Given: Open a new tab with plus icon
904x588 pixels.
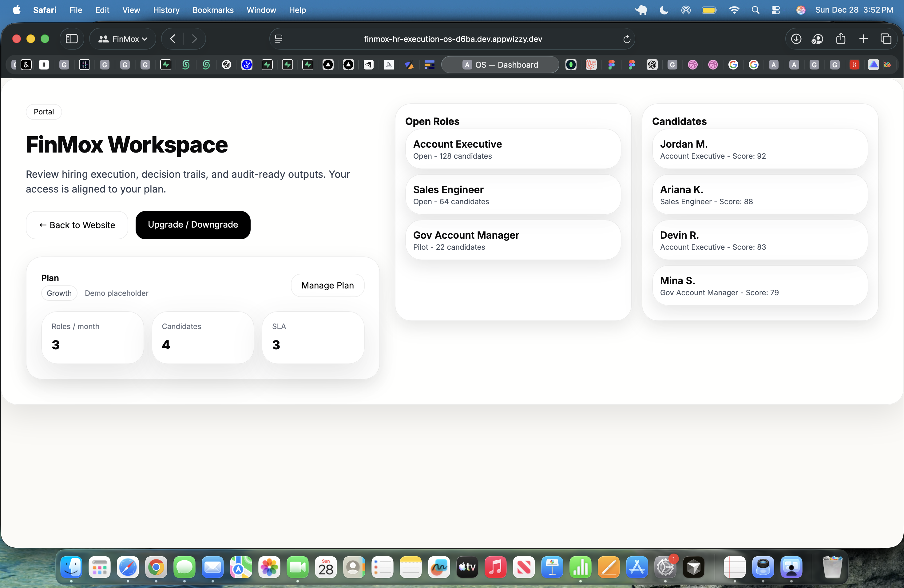Looking at the screenshot, I should 863,39.
